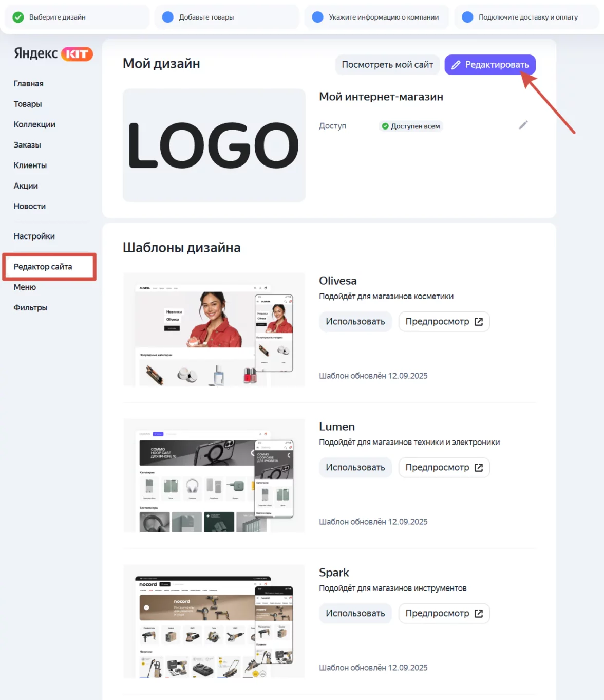Click the Spark template thumbnail

pos(214,621)
